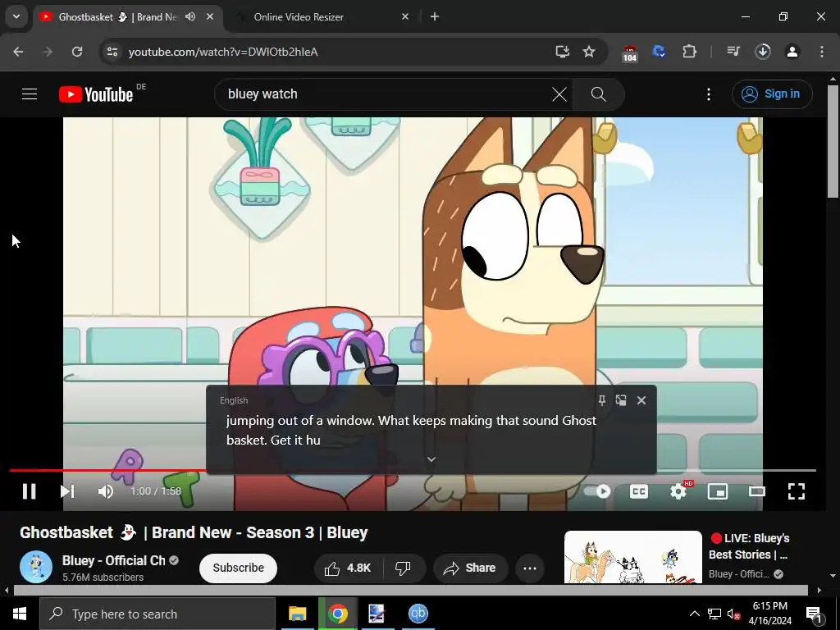Close the Online Video Resizer tab

tap(405, 16)
